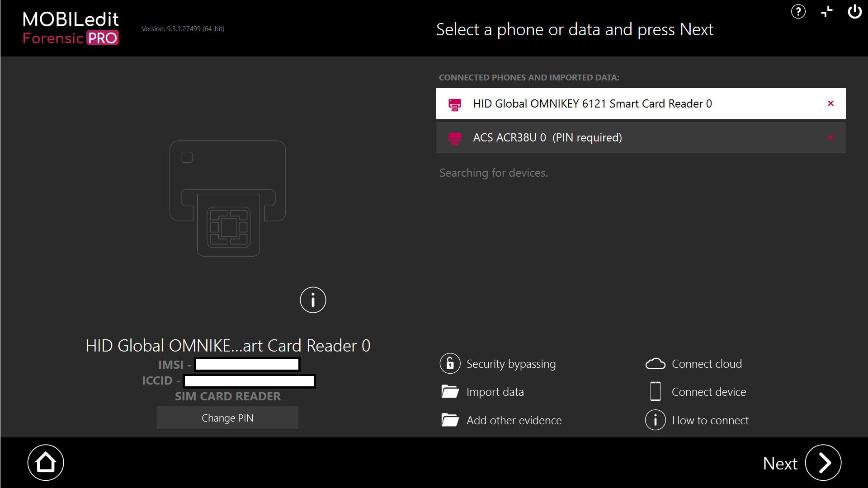Click the power icon to exit

pyautogui.click(x=855, y=12)
